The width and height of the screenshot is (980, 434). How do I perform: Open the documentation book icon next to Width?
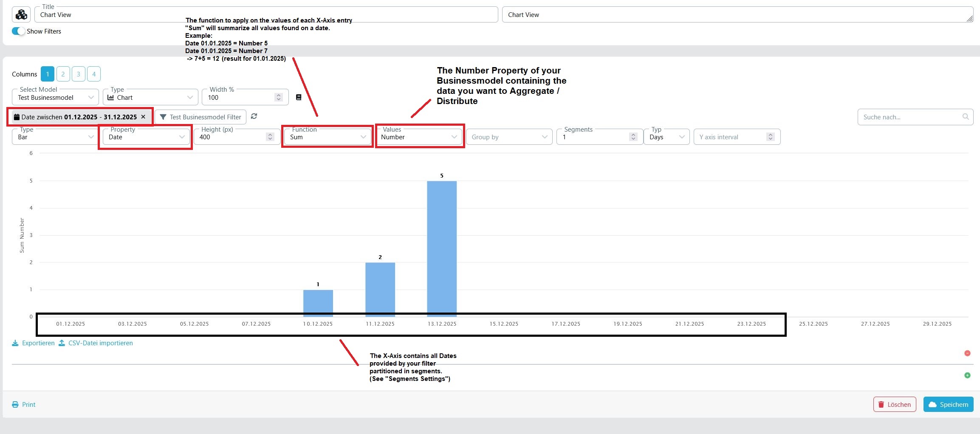coord(299,96)
